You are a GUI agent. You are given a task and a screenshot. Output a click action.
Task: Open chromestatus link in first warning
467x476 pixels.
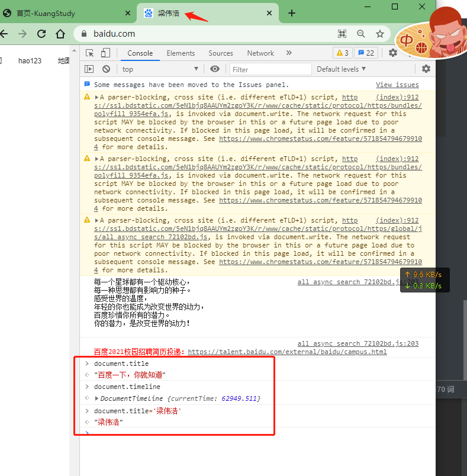coord(320,139)
